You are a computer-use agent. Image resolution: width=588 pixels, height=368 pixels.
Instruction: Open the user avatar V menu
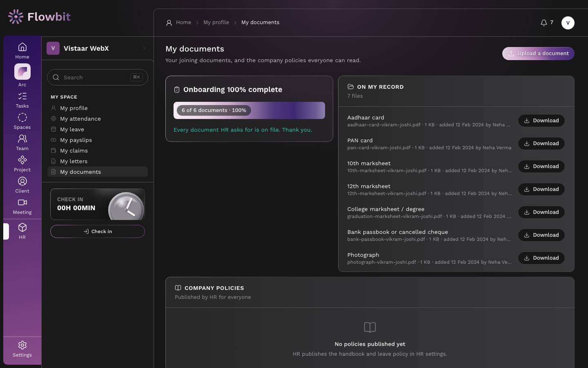[568, 23]
